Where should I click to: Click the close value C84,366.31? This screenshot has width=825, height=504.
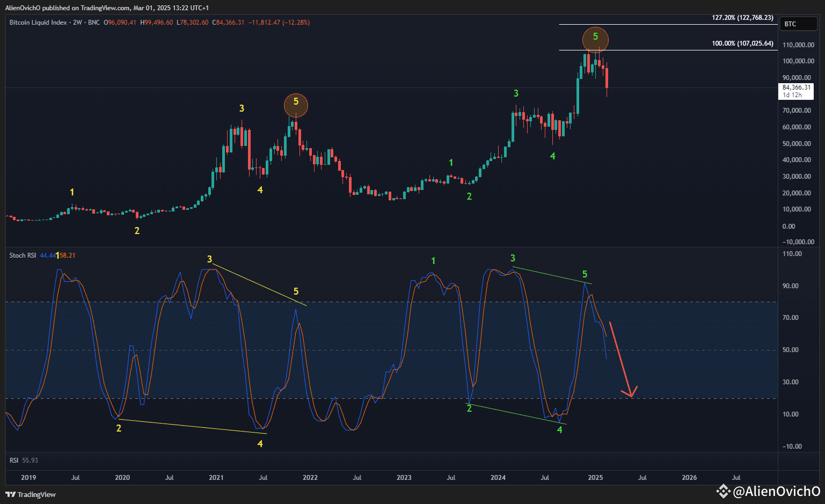click(x=228, y=23)
